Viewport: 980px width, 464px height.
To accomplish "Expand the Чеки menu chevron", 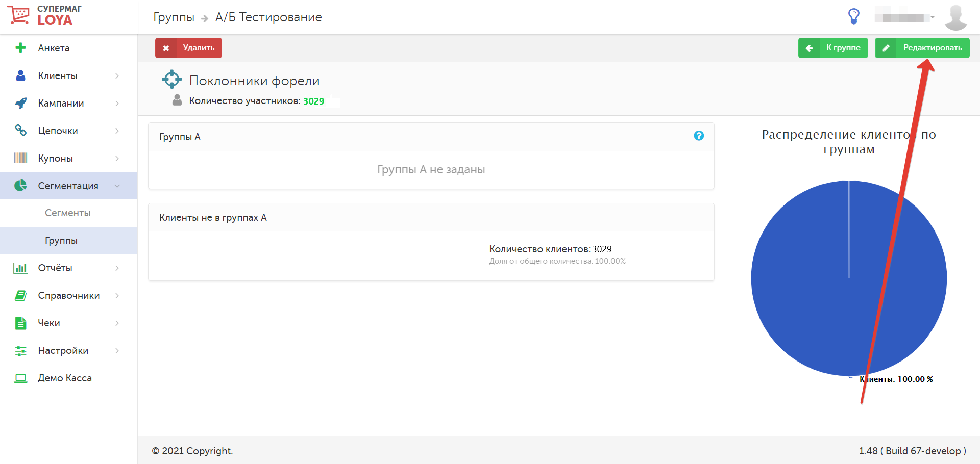I will pyautogui.click(x=117, y=323).
